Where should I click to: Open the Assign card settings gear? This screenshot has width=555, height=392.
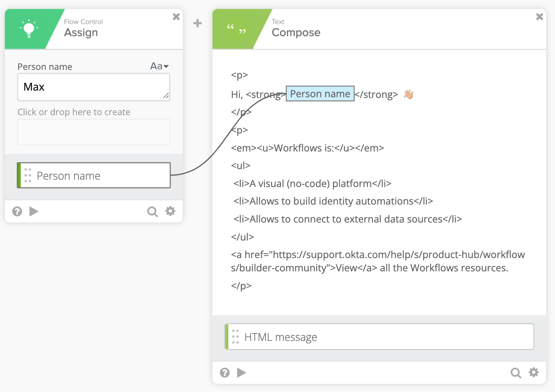click(x=170, y=211)
